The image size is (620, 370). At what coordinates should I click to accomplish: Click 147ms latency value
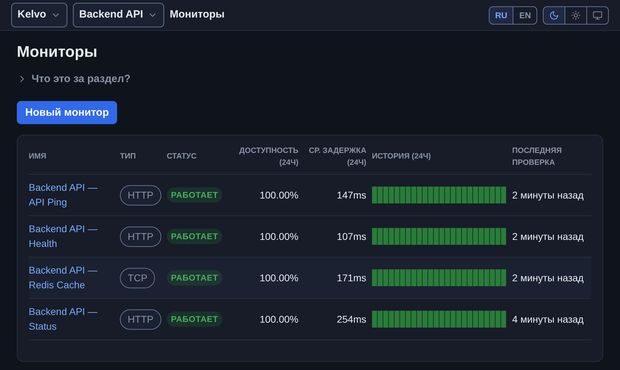point(351,195)
